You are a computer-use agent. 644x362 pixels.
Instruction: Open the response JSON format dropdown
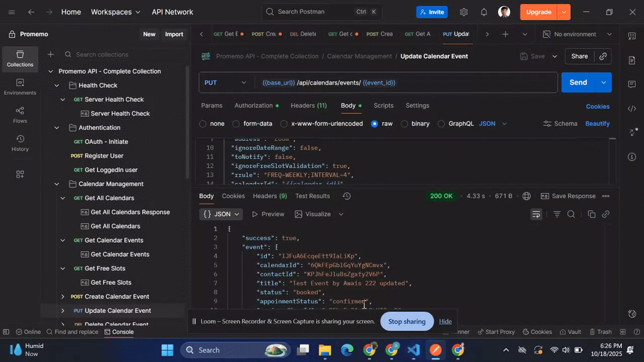tap(221, 214)
